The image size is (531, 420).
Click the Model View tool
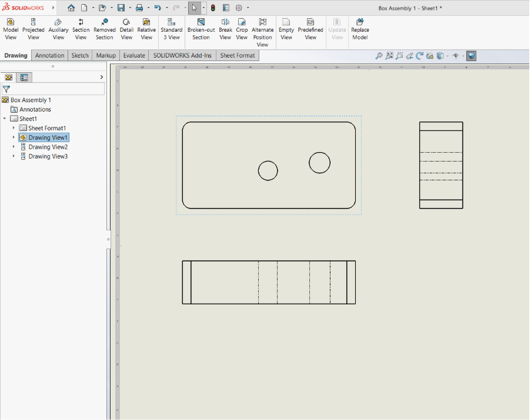[x=11, y=29]
